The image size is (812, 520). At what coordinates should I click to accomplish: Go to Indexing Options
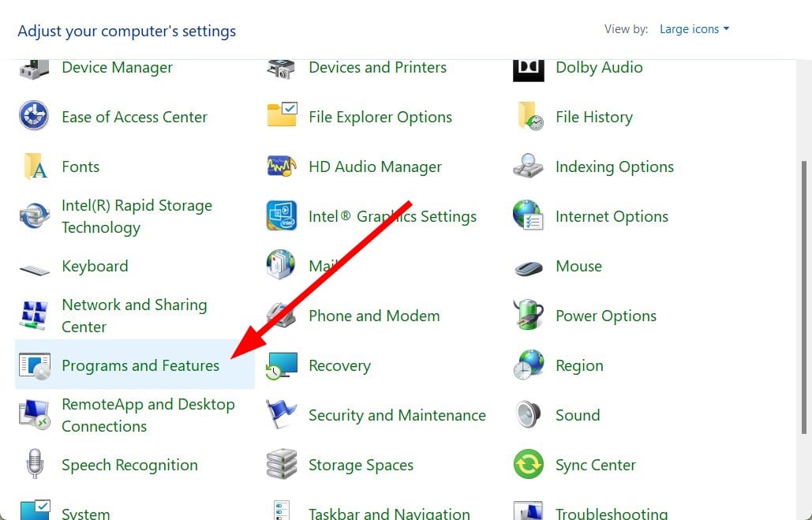(x=614, y=166)
